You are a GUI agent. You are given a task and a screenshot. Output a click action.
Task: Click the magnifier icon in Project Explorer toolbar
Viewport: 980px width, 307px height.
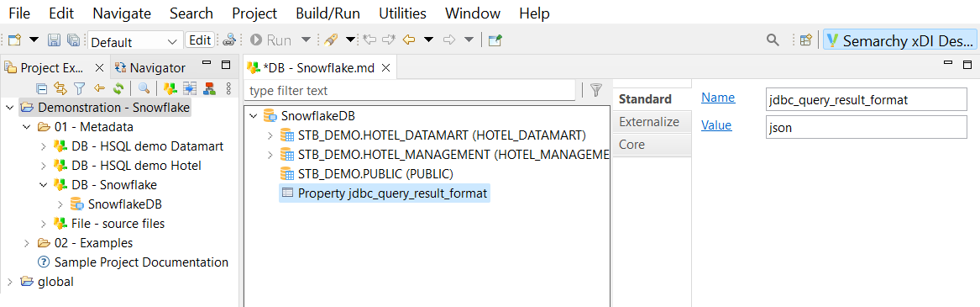[x=144, y=88]
